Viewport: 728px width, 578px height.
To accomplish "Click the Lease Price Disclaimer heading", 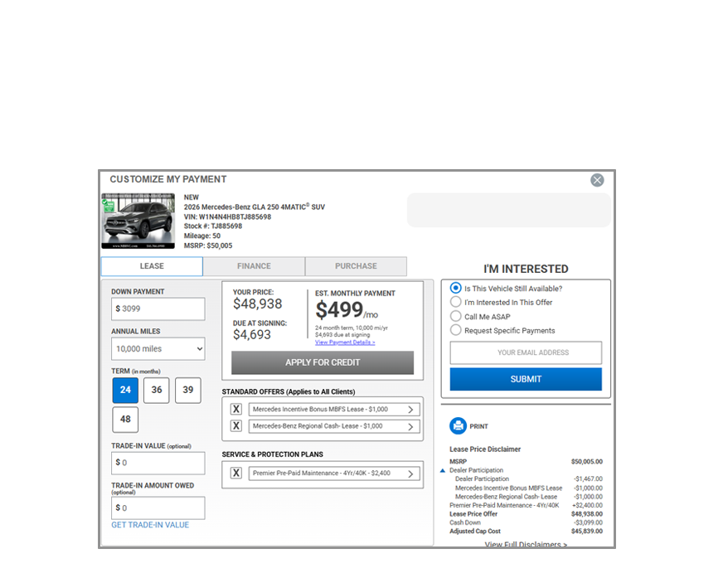I will coord(485,449).
